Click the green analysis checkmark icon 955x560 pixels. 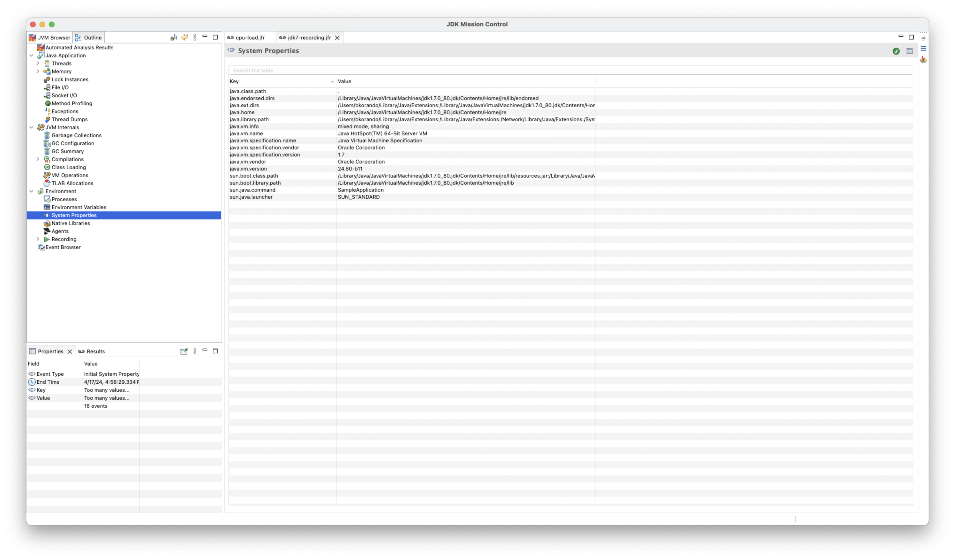pos(896,51)
